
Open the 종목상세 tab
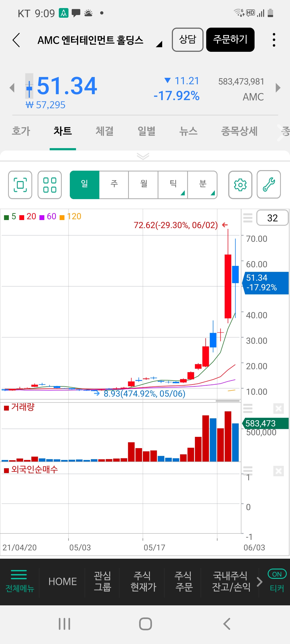click(239, 131)
